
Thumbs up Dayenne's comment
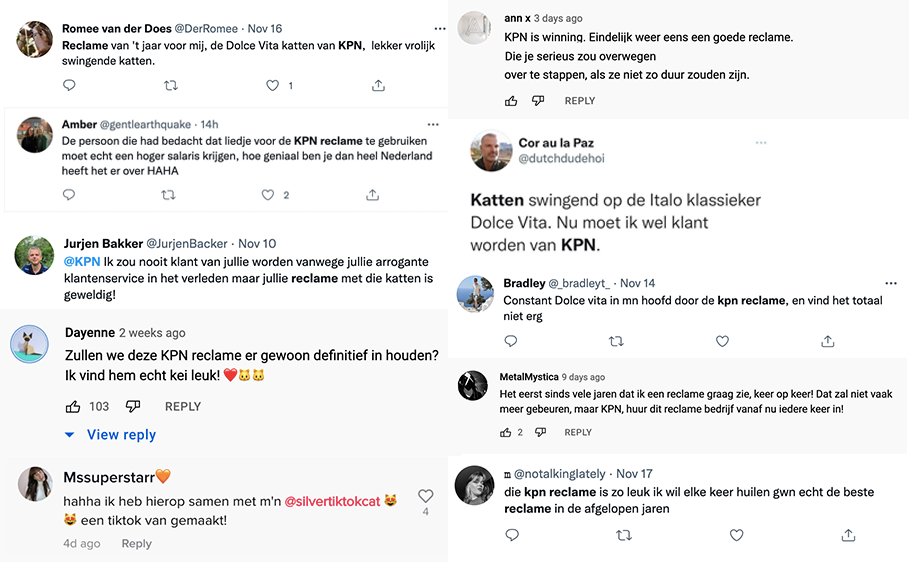[x=73, y=406]
